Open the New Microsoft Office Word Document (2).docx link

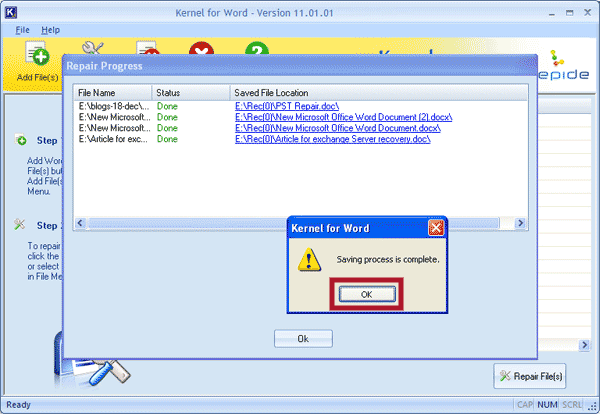coord(344,117)
